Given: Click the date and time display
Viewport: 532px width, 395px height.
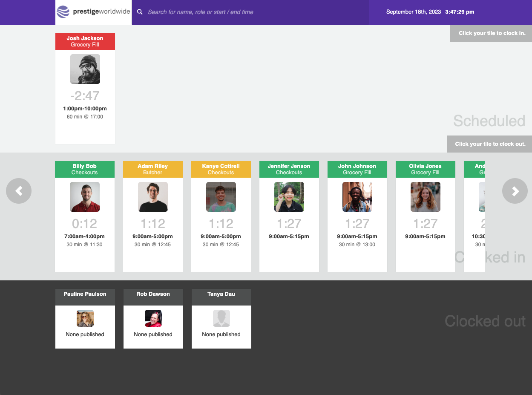Looking at the screenshot, I should pos(430,12).
